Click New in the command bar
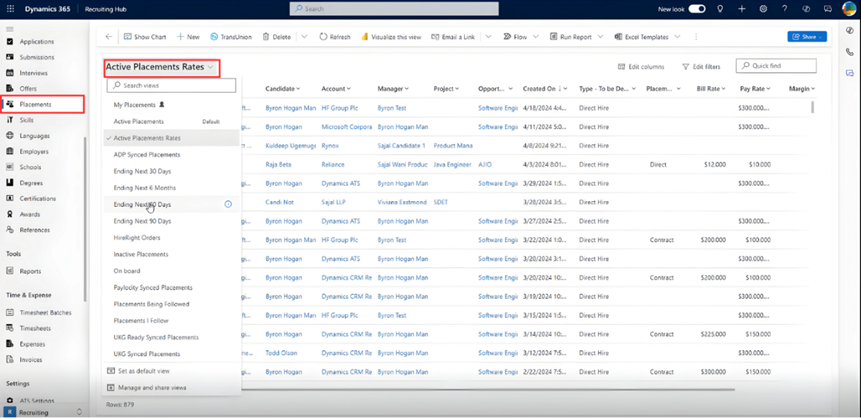This screenshot has height=419, width=861. (188, 37)
